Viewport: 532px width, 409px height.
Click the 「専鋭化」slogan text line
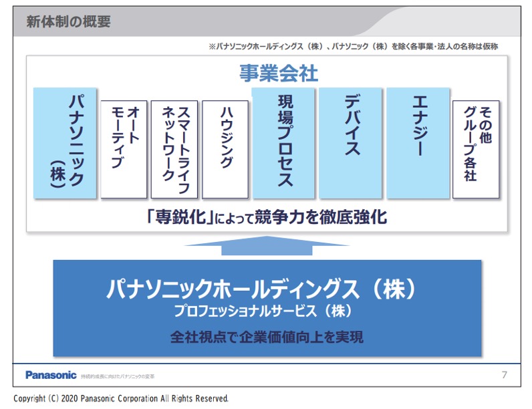pos(267,217)
